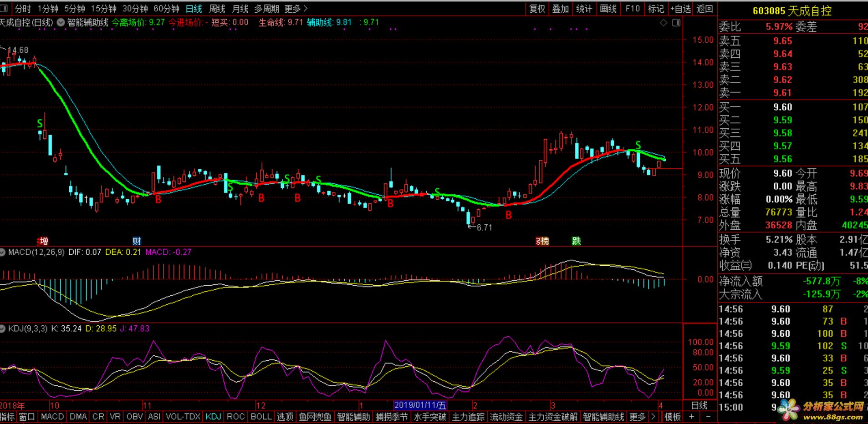Image resolution: width=868 pixels, height=424 pixels.
Task: Select the 周线 weekly period tab
Action: [x=217, y=9]
